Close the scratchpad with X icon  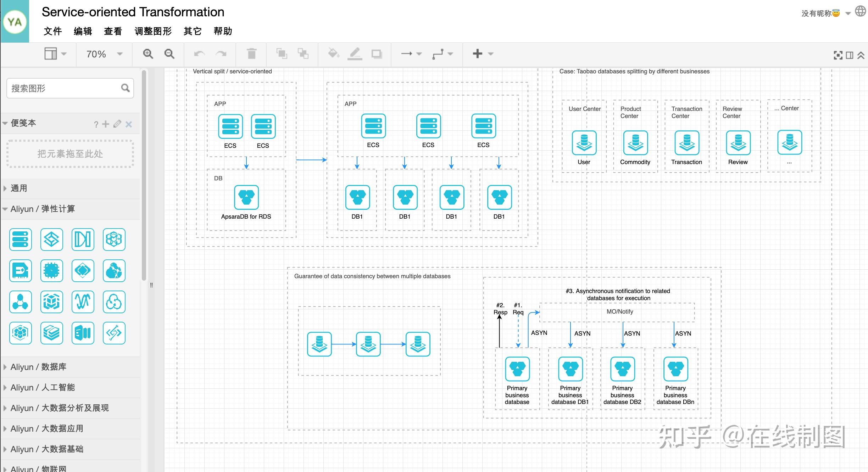tap(129, 124)
